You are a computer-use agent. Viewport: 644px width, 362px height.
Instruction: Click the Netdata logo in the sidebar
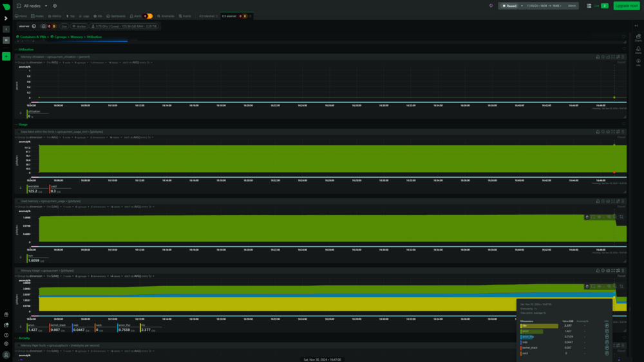tap(6, 6)
